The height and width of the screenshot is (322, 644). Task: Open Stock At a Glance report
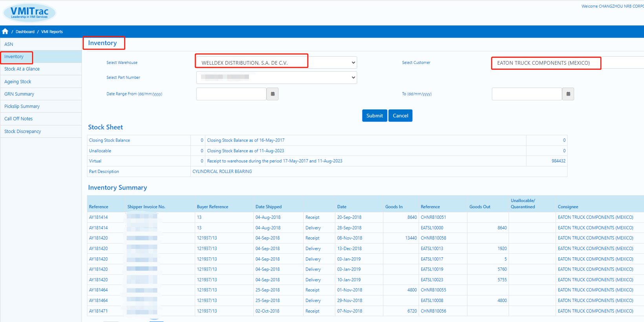(x=22, y=69)
